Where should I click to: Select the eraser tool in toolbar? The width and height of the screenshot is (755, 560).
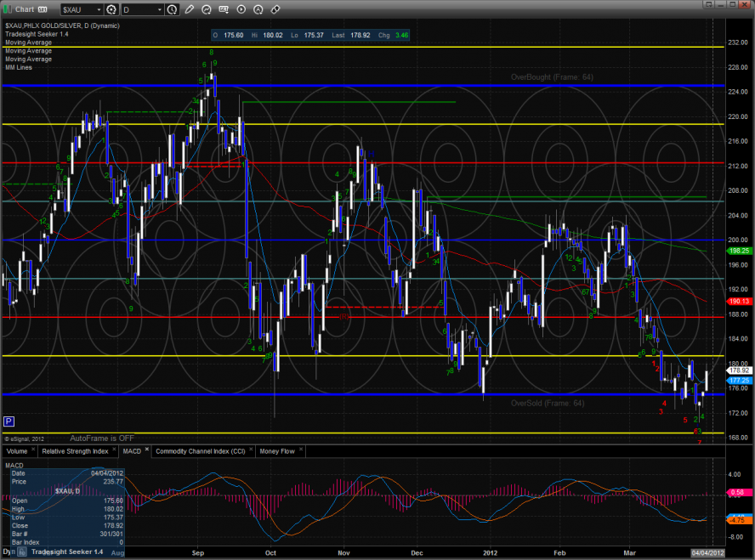coord(275,9)
